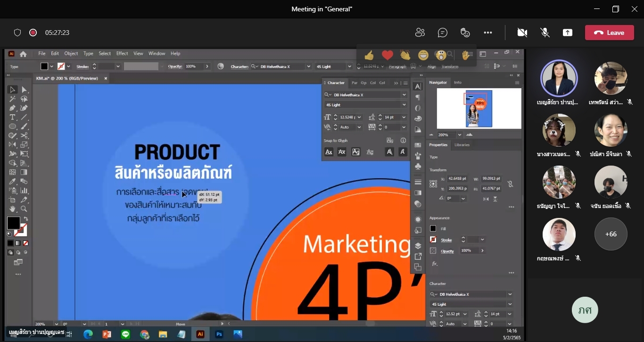Click Fill color swatch in Properties Appearance
This screenshot has width=644, height=342.
[x=433, y=228]
